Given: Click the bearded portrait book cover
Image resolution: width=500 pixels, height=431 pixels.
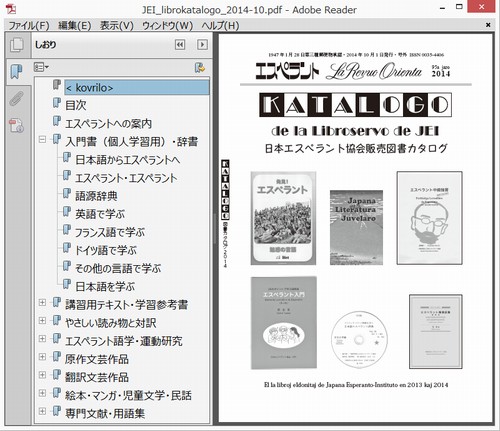Looking at the screenshot, I should [429, 218].
